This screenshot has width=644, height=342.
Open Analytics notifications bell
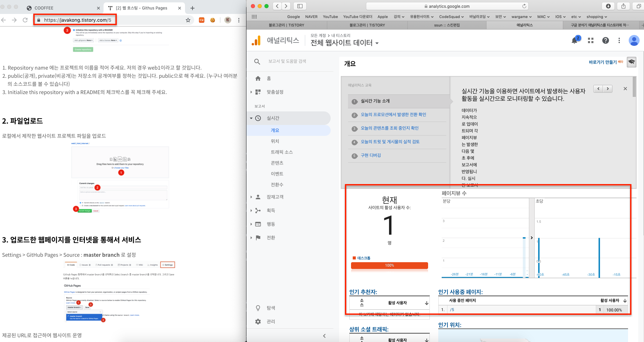(x=574, y=41)
